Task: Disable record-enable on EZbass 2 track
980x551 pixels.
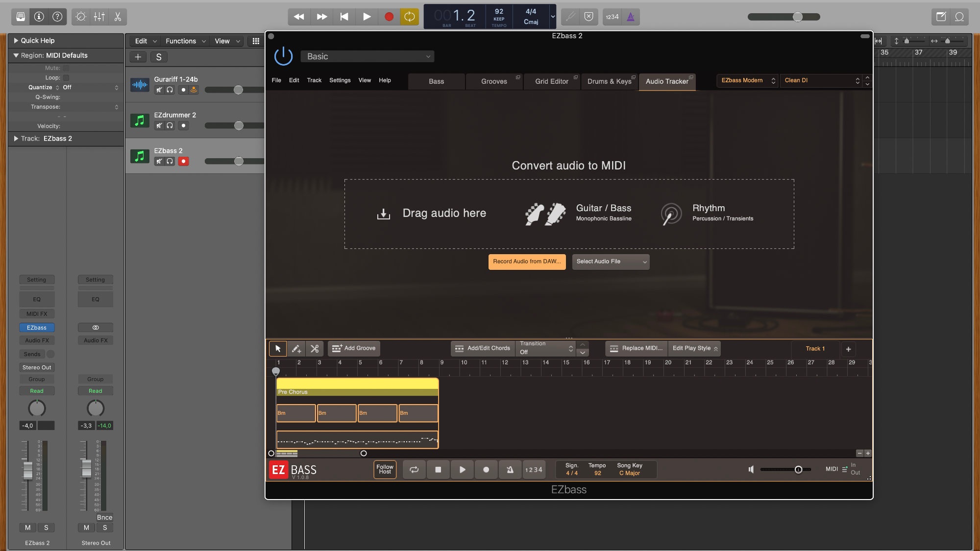Action: [183, 161]
